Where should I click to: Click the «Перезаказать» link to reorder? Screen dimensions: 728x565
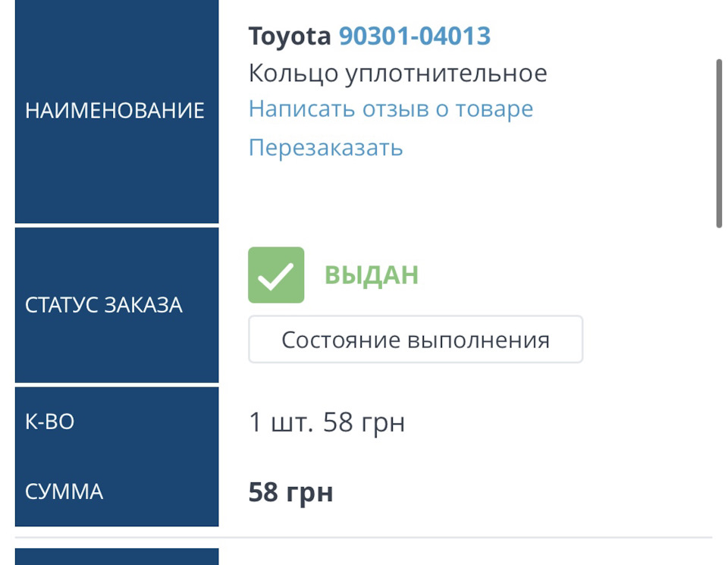click(325, 147)
